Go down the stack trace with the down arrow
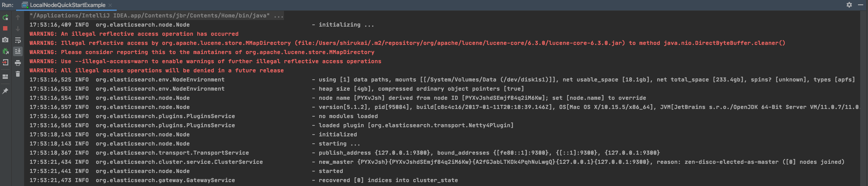This screenshot has width=868, height=186. coord(18,29)
